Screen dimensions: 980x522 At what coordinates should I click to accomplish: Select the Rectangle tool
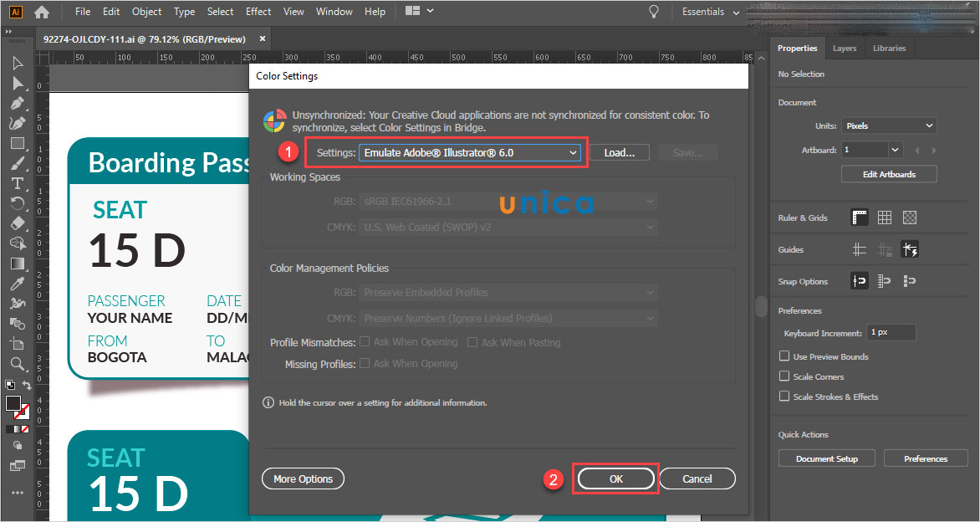18,143
